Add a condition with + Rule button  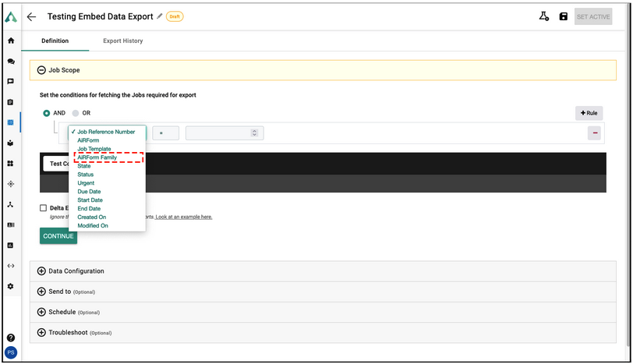[589, 113]
